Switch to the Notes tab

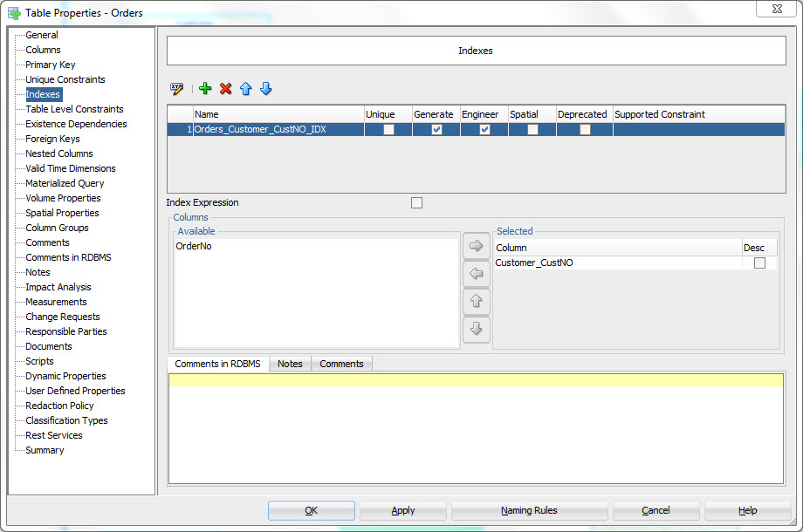[x=289, y=364]
